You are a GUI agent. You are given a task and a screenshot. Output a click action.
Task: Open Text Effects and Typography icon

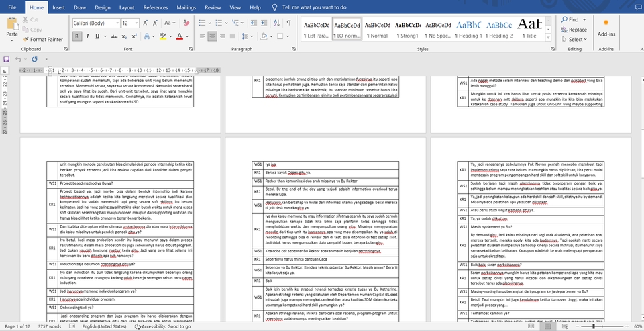pos(147,37)
